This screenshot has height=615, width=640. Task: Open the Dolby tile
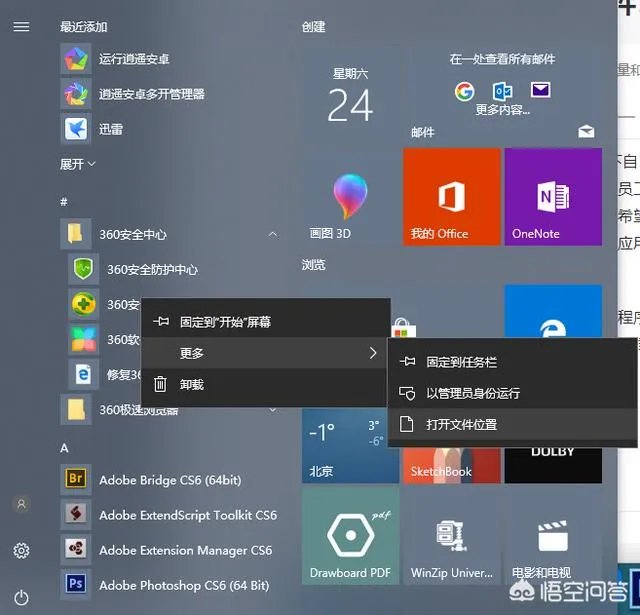point(553,465)
